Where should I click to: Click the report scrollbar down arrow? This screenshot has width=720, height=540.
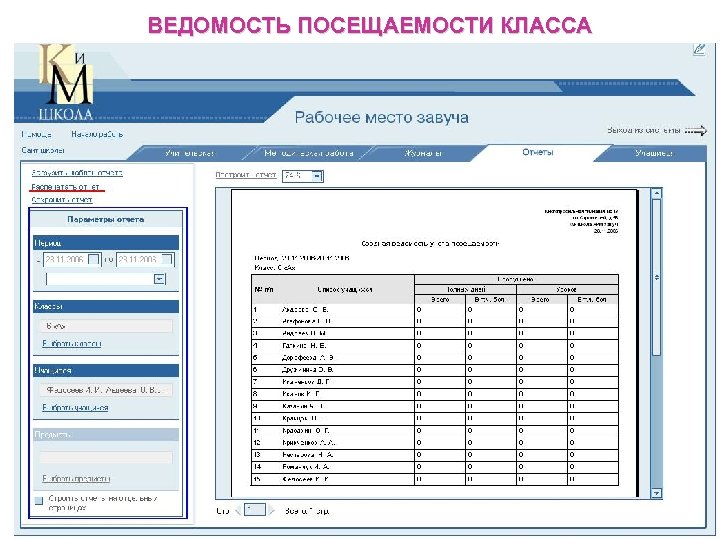tap(657, 493)
